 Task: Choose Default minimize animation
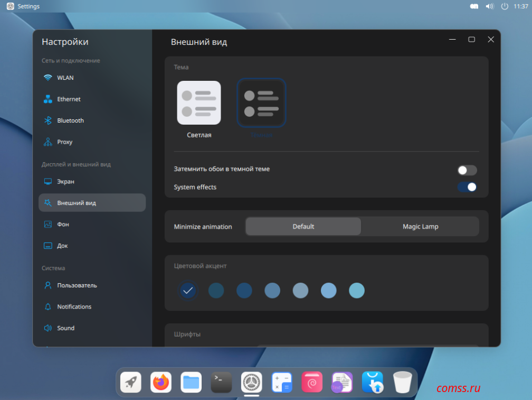tap(303, 227)
